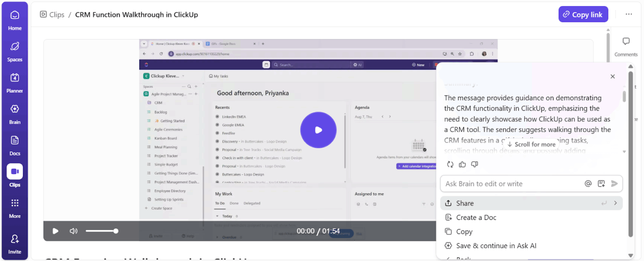
Task: Open Home in the sidebar
Action: tap(15, 20)
